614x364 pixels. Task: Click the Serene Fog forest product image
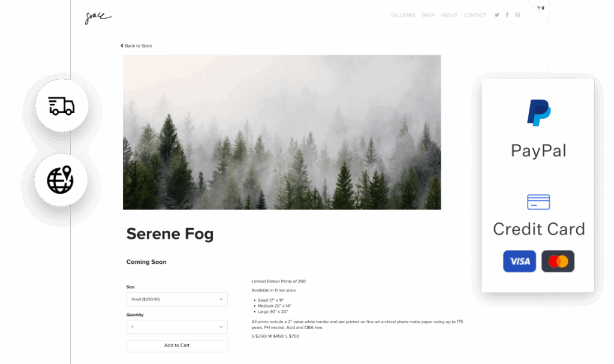282,132
